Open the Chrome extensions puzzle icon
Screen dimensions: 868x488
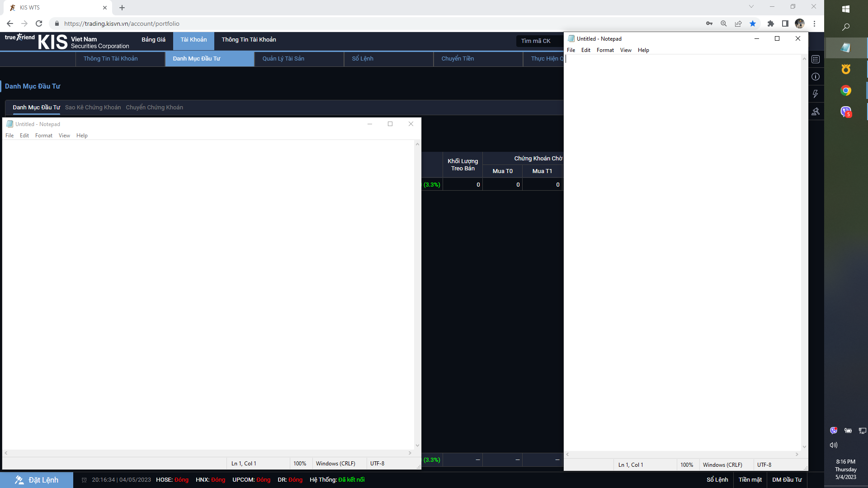[x=771, y=23]
